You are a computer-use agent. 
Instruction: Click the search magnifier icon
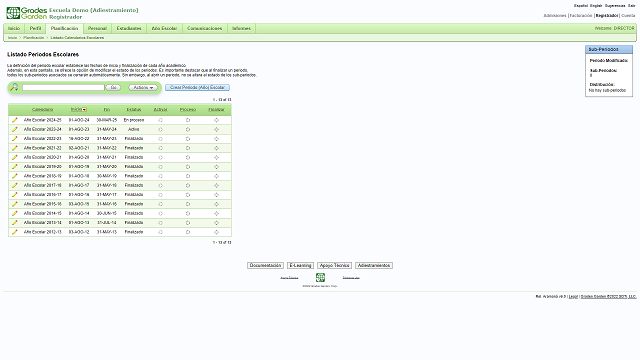pos(14,87)
